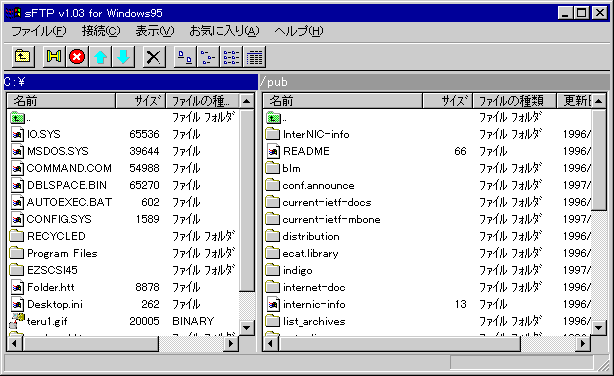614x376 pixels.
Task: Sort remote pane by ファイルの種類 column header
Action: 514,101
